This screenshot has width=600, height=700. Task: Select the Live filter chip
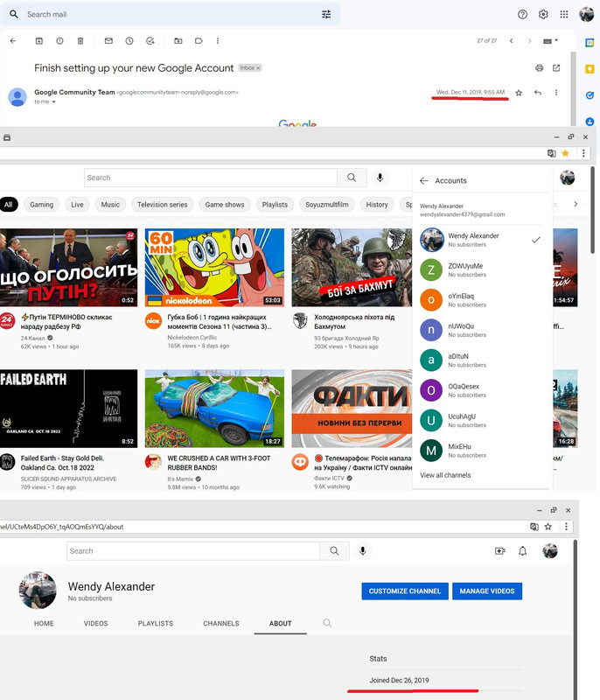click(x=77, y=205)
